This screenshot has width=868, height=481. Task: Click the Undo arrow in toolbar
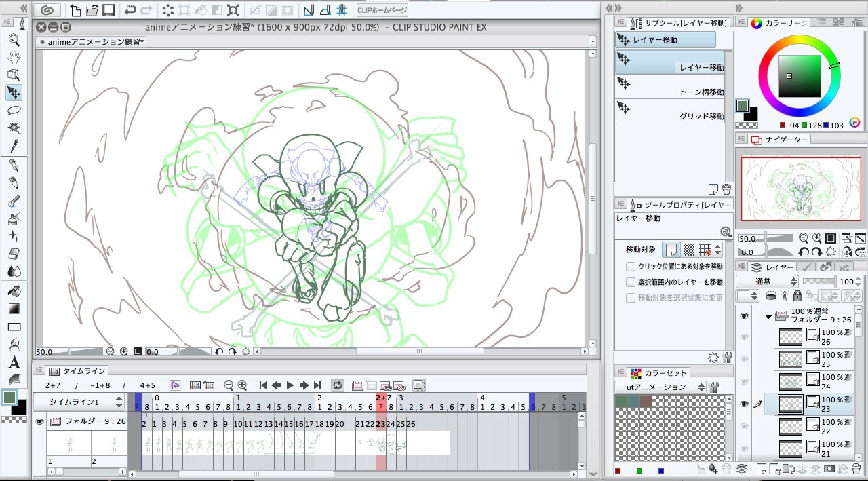(x=130, y=10)
